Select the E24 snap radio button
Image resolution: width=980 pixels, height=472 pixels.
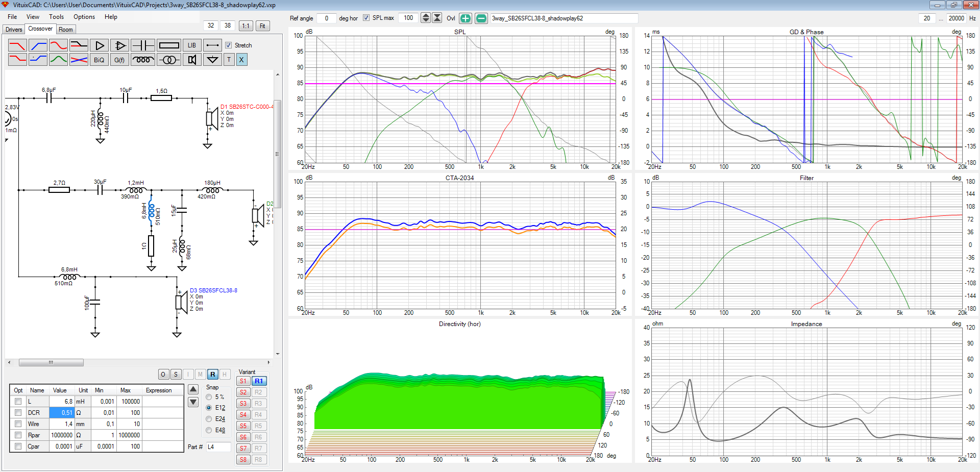click(209, 419)
